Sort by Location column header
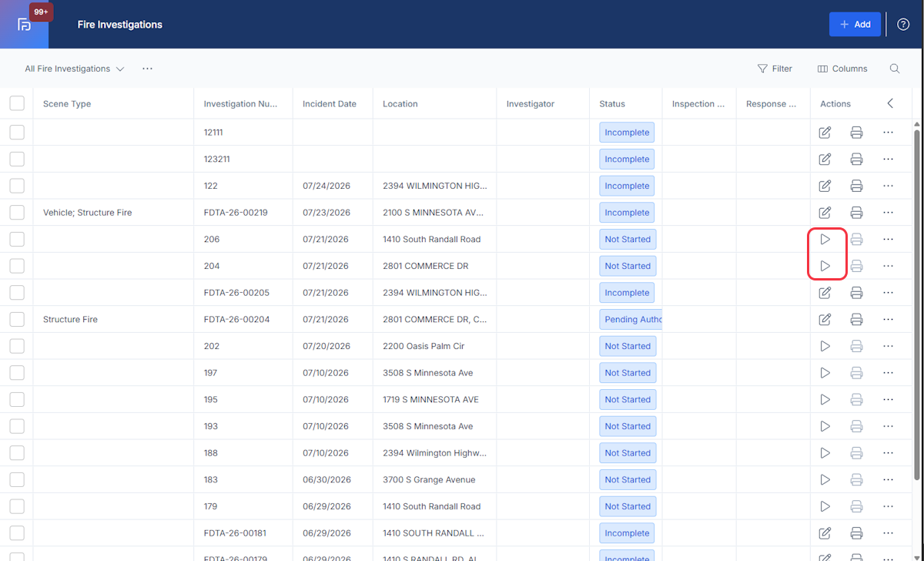This screenshot has height=561, width=924. tap(400, 104)
